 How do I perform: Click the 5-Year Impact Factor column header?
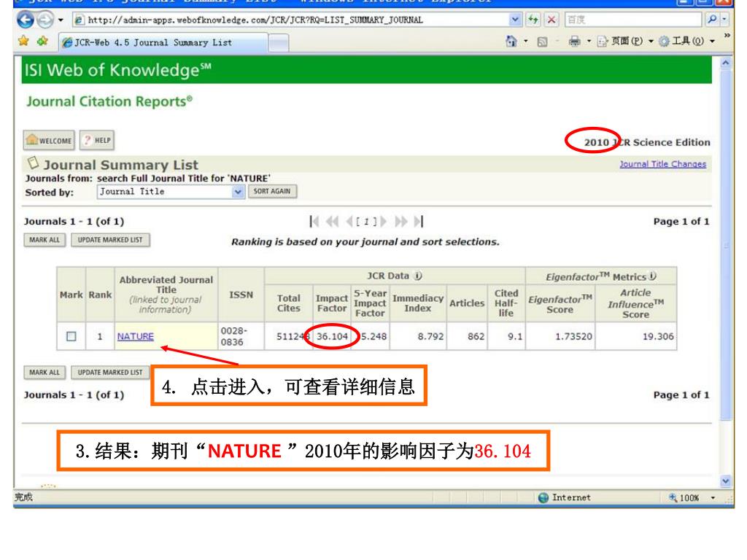(x=370, y=303)
